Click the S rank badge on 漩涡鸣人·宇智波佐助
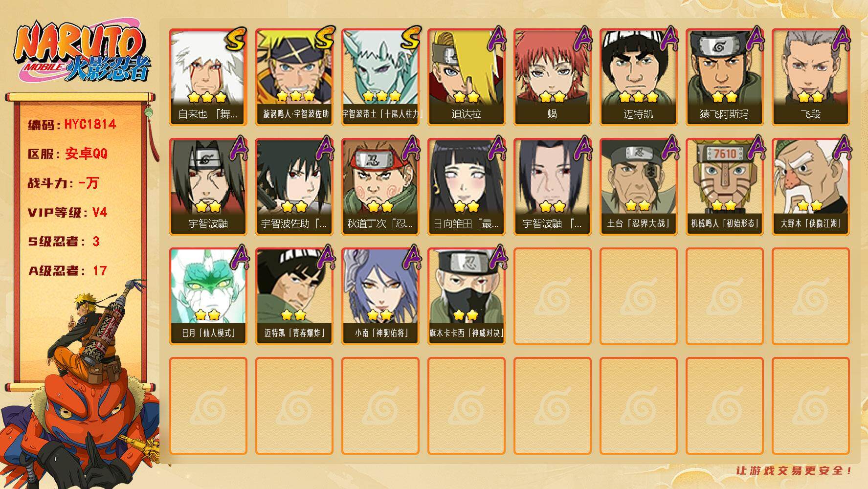 pos(324,38)
